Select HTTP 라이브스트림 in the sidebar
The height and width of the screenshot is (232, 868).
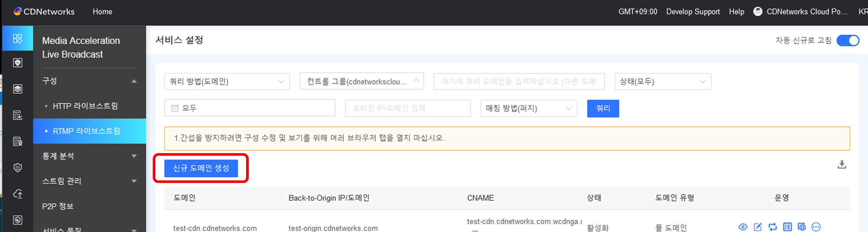point(85,106)
